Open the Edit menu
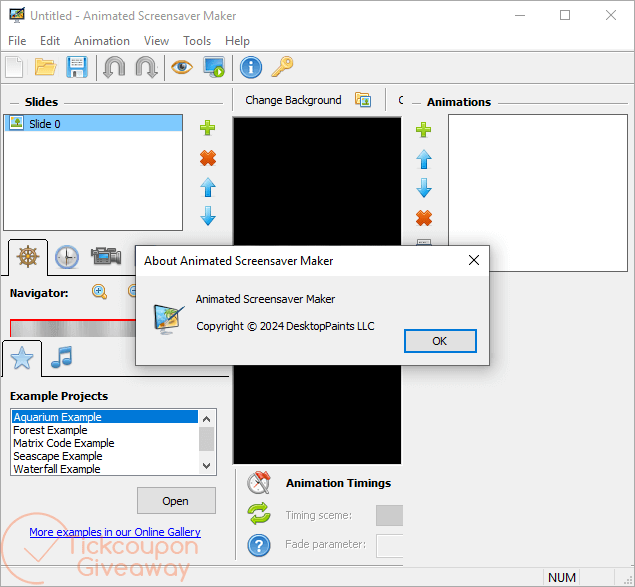 [50, 41]
